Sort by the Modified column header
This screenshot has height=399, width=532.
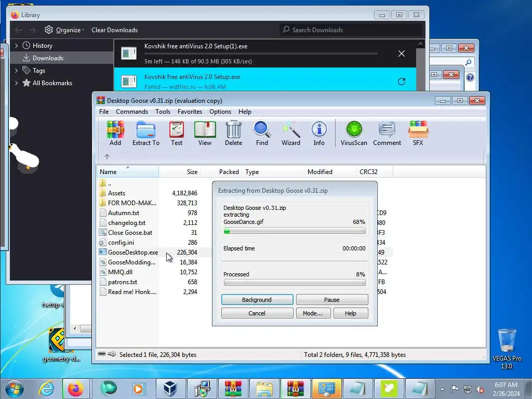click(330, 171)
